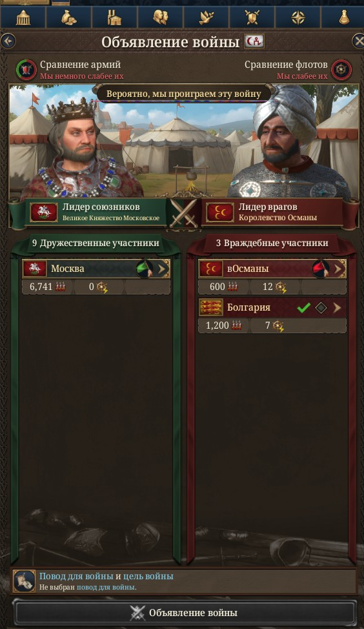Open the research flask icon tab
Screen dimensions: 364x629
(x=343, y=17)
